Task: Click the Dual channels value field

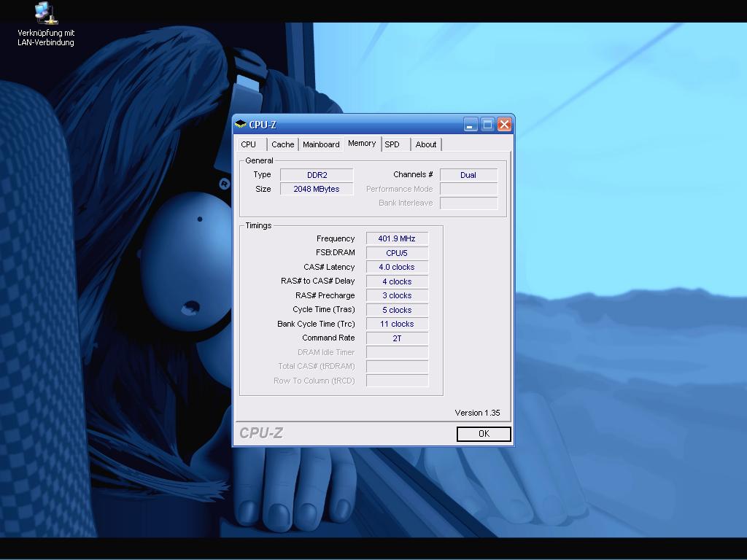Action: pyautogui.click(x=468, y=175)
